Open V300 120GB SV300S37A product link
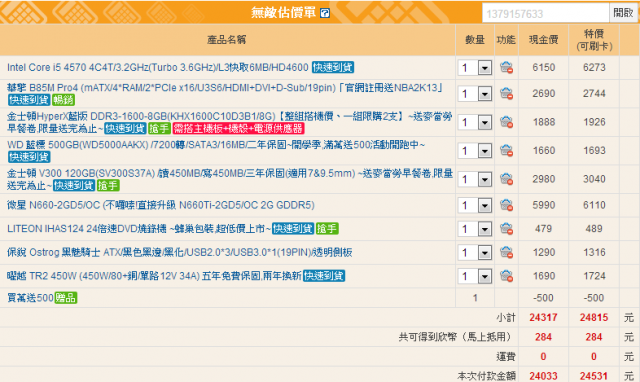 click(230, 179)
